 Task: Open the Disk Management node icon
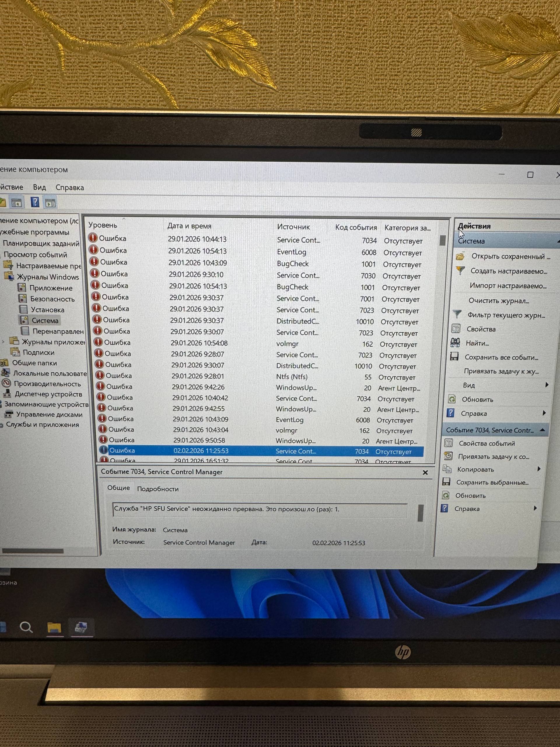9,414
